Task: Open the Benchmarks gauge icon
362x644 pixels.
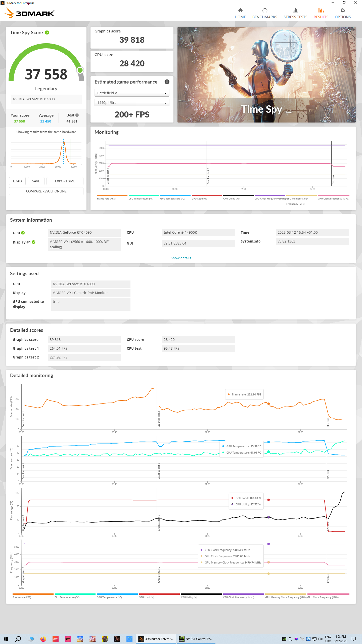Action: coord(265,10)
